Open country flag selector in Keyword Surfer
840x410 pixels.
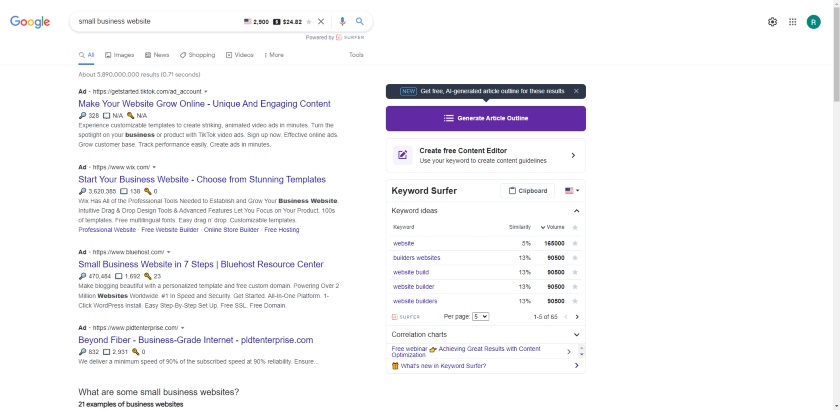click(x=572, y=191)
